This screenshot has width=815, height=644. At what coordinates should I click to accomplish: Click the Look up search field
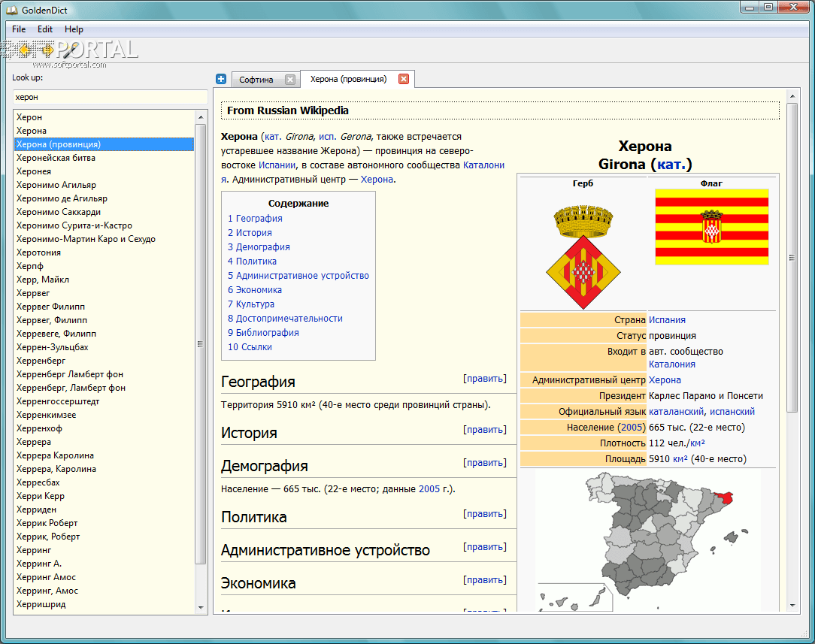[111, 97]
